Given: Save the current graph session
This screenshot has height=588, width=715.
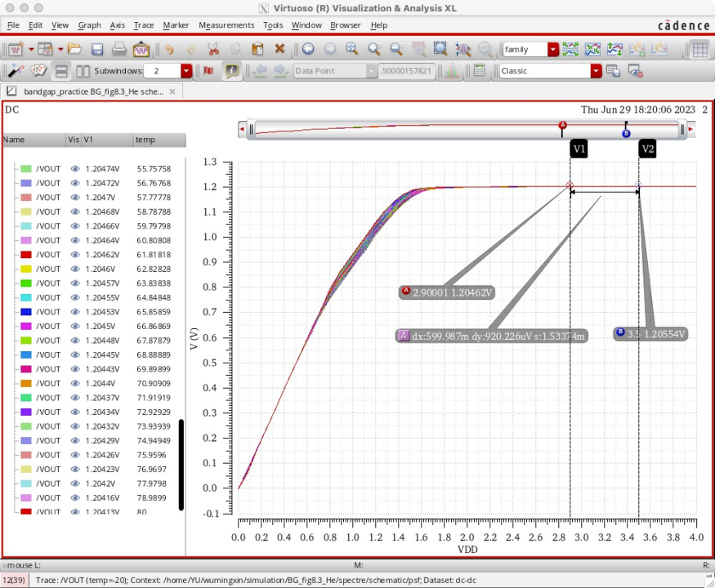Looking at the screenshot, I should pyautogui.click(x=97, y=49).
